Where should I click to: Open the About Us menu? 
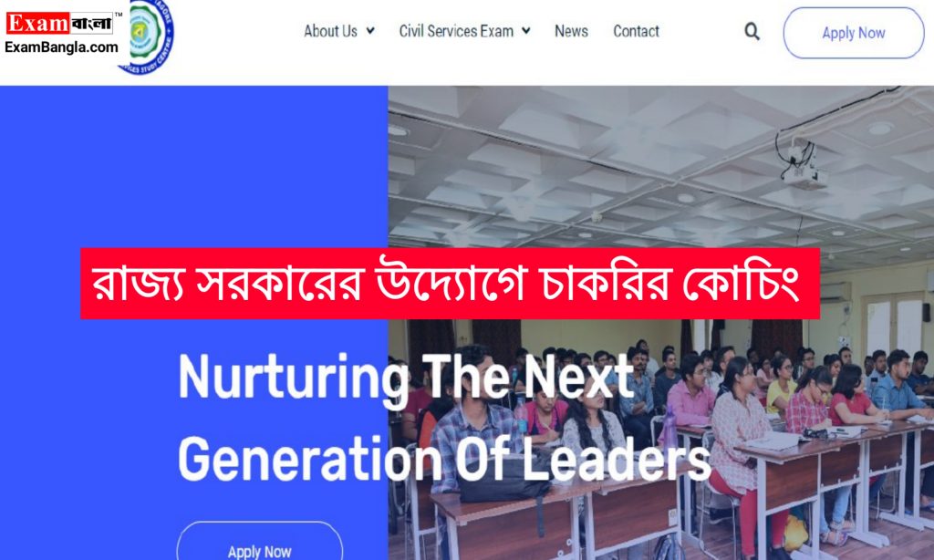click(330, 31)
